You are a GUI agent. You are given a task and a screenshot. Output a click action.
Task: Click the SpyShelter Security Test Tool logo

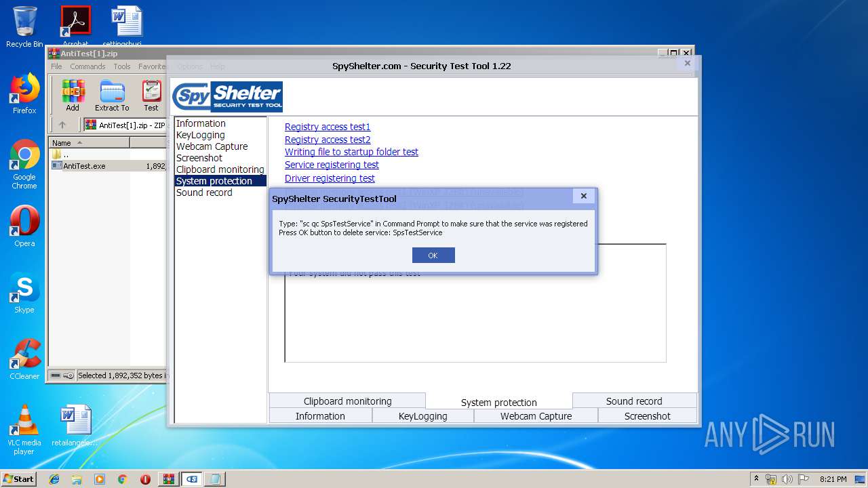tap(227, 97)
